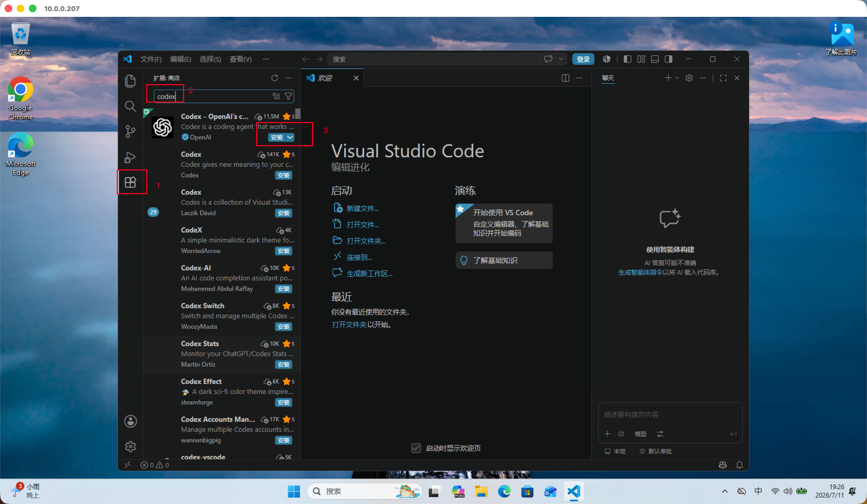The height and width of the screenshot is (504, 867).
Task: Open the Manage gear in activity bar
Action: pyautogui.click(x=130, y=447)
